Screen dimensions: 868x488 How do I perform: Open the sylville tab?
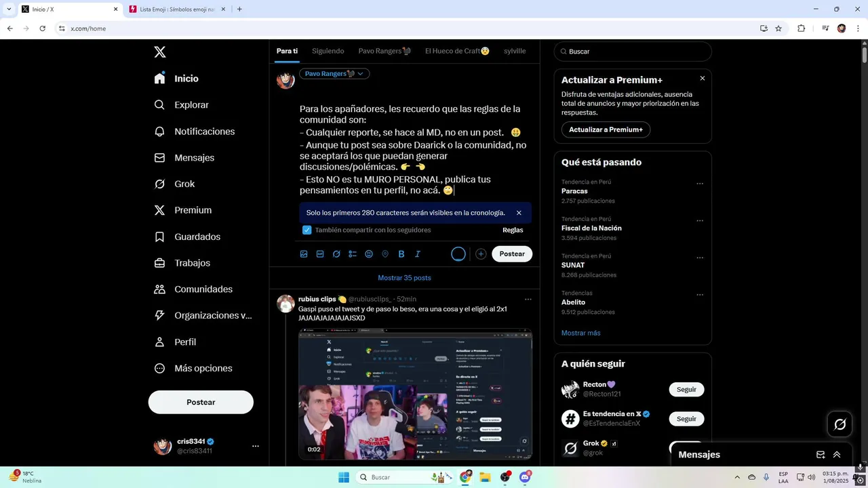click(515, 51)
